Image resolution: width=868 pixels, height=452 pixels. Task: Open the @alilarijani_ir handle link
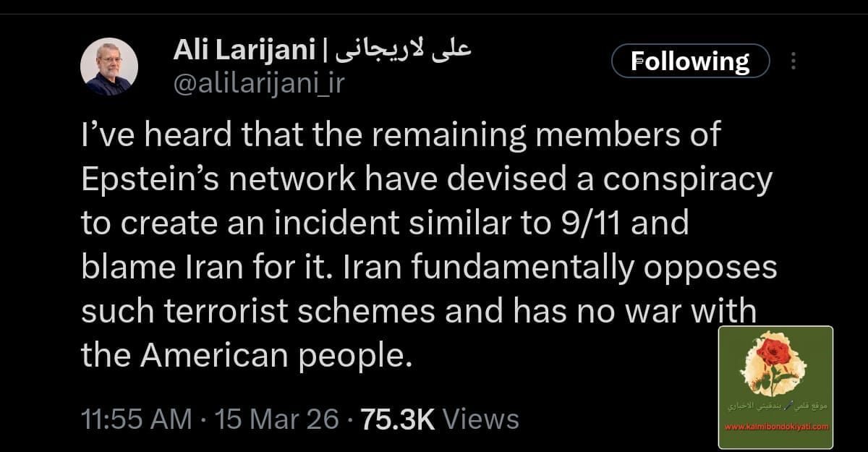point(259,83)
